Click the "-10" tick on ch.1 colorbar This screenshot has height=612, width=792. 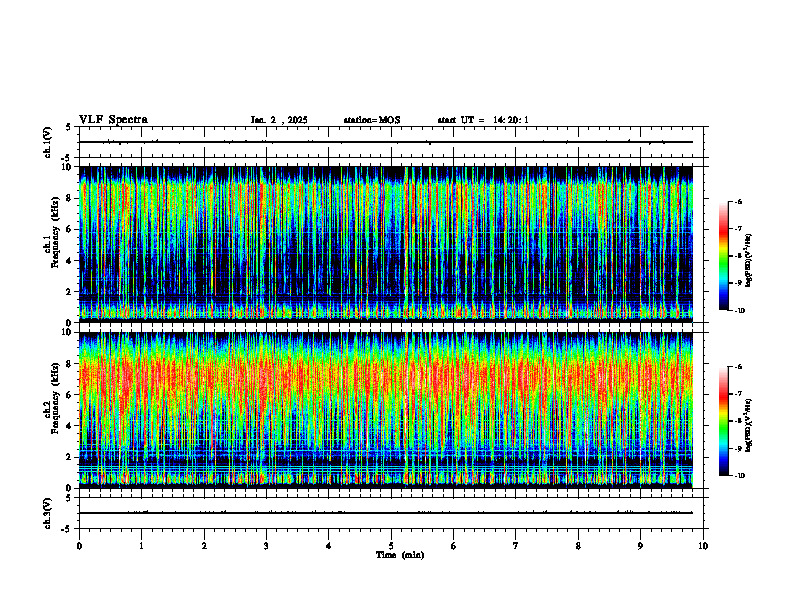pos(740,311)
